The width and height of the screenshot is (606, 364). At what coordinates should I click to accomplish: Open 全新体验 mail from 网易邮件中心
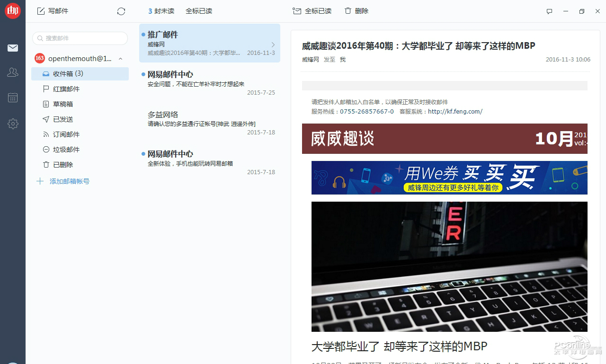pyautogui.click(x=210, y=162)
